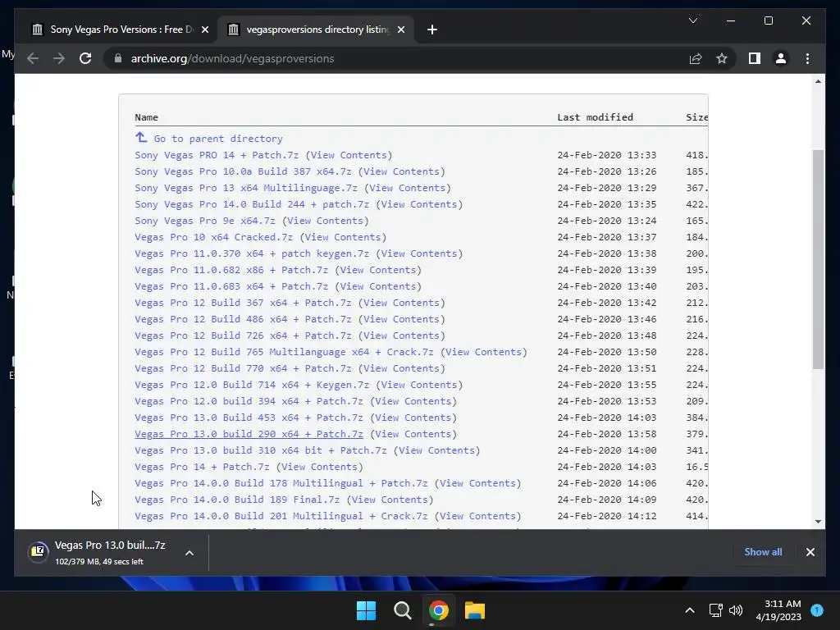Screen dimensions: 840x630
Task: Download Sony Vegas Pro 13 x64 Multilinguage.7z
Action: coord(246,188)
